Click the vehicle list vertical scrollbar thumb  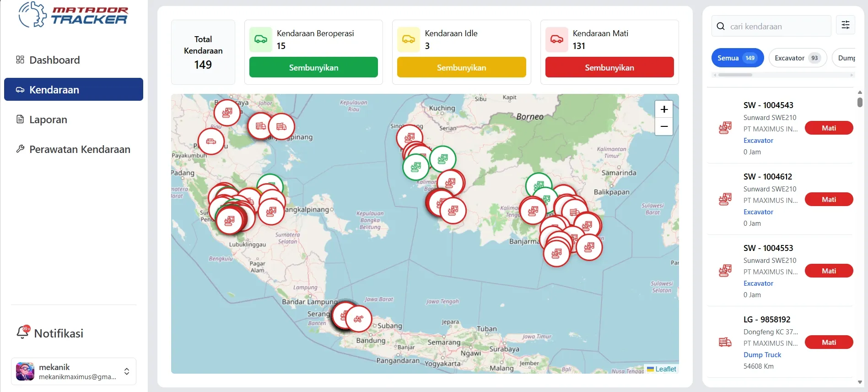pos(860,102)
